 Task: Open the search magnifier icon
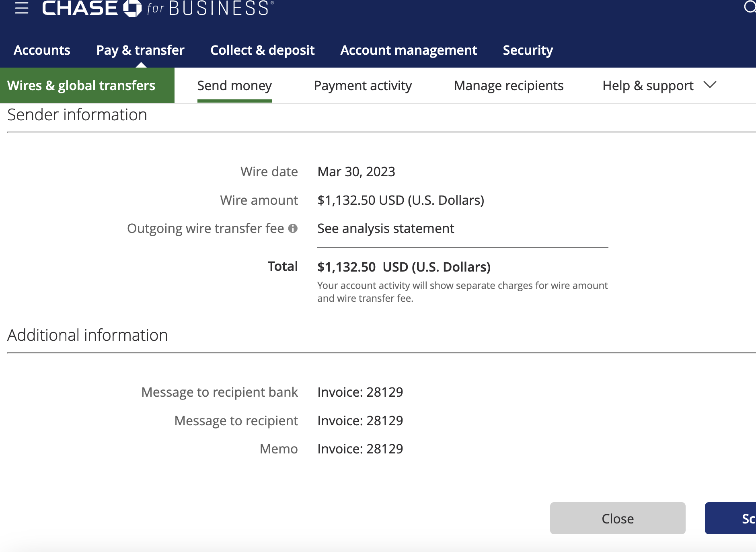pyautogui.click(x=750, y=7)
